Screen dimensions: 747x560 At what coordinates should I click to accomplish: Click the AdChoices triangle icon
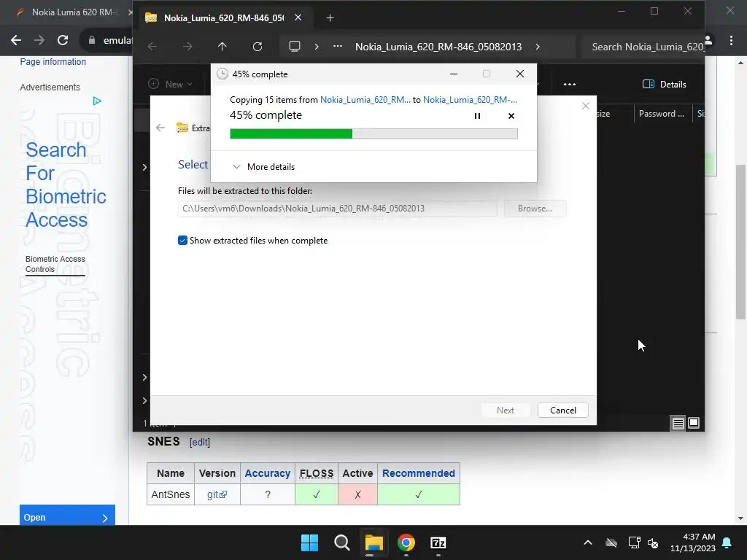pyautogui.click(x=97, y=101)
